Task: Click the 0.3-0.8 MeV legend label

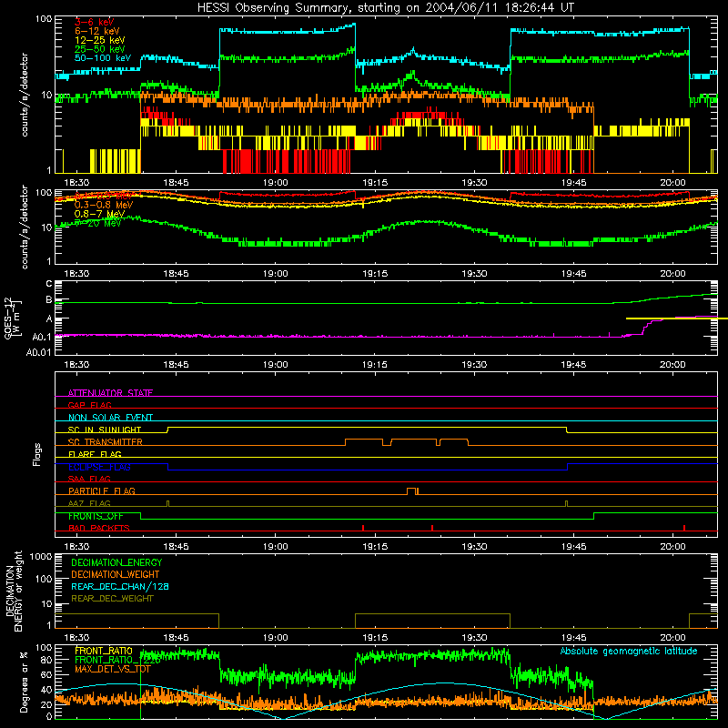Action: pos(103,206)
